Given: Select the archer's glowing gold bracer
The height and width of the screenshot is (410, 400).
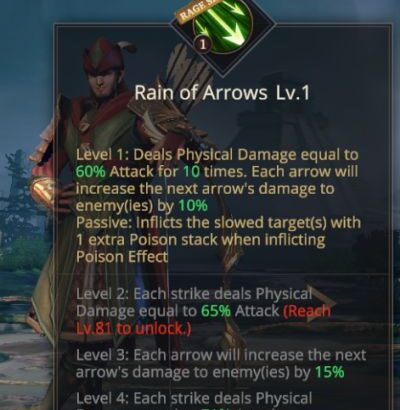Looking at the screenshot, I should tap(43, 189).
